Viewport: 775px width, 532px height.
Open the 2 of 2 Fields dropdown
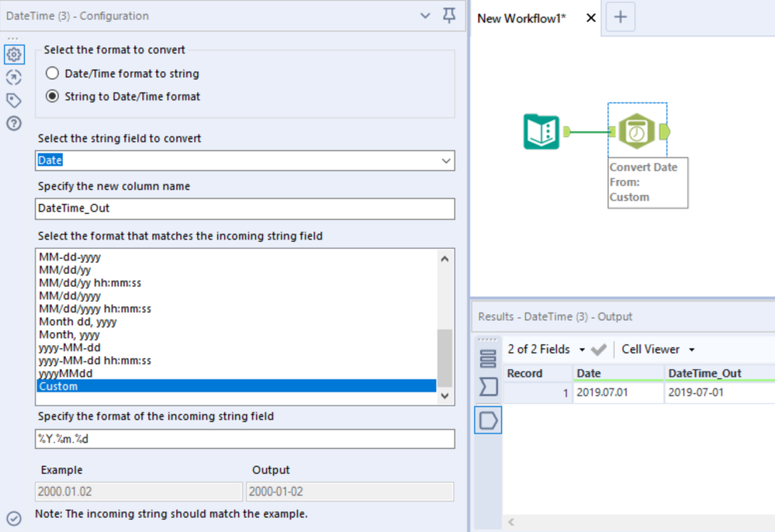tap(546, 350)
